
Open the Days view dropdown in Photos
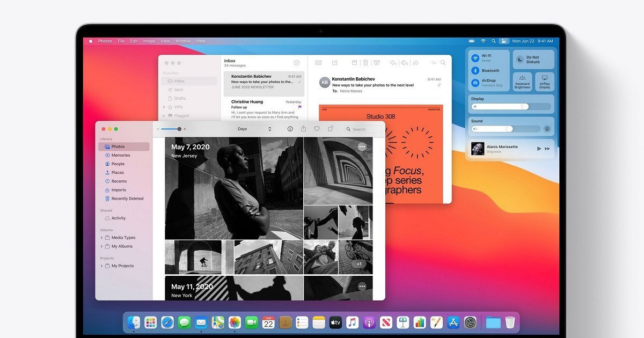254,129
